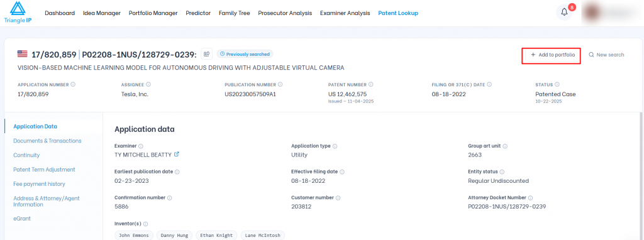
Task: Start a New search
Action: click(606, 55)
